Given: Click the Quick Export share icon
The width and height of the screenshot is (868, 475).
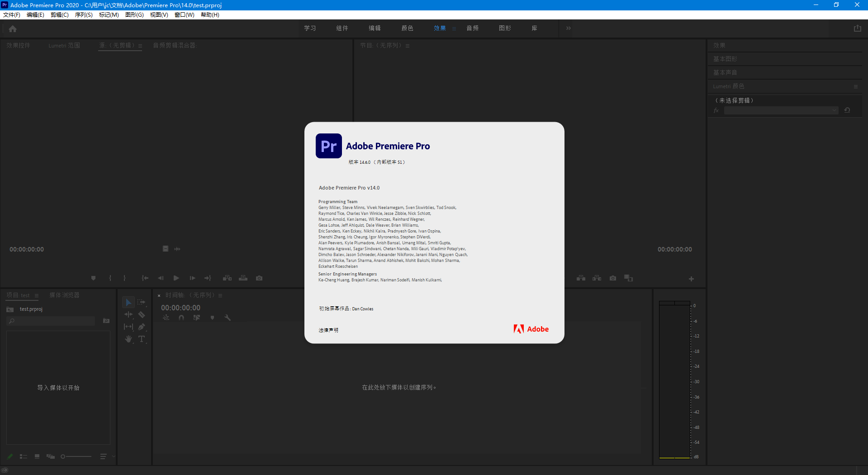Looking at the screenshot, I should tap(857, 28).
